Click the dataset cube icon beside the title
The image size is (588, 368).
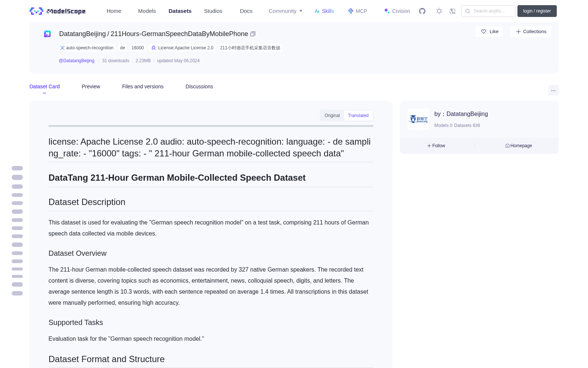click(47, 34)
